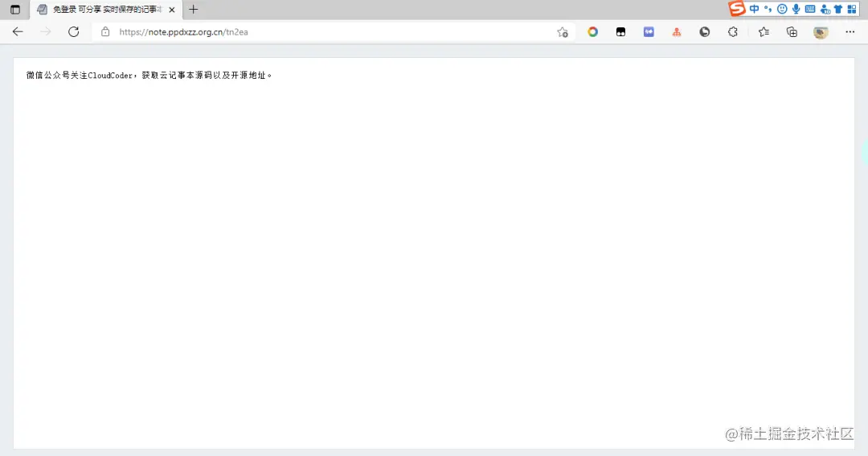The height and width of the screenshot is (456, 868).
Task: Open the colorful circle extension icon
Action: pos(592,32)
